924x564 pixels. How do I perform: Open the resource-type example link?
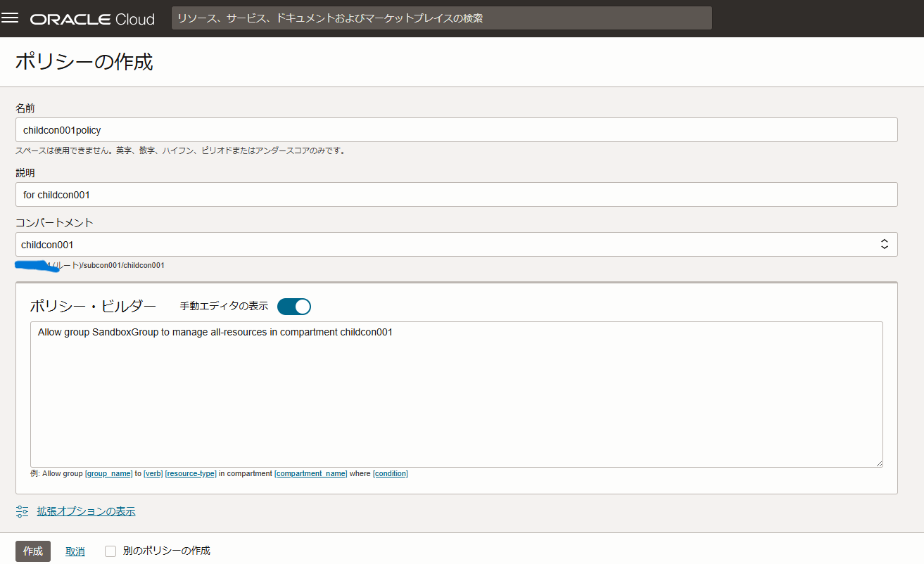(191, 474)
